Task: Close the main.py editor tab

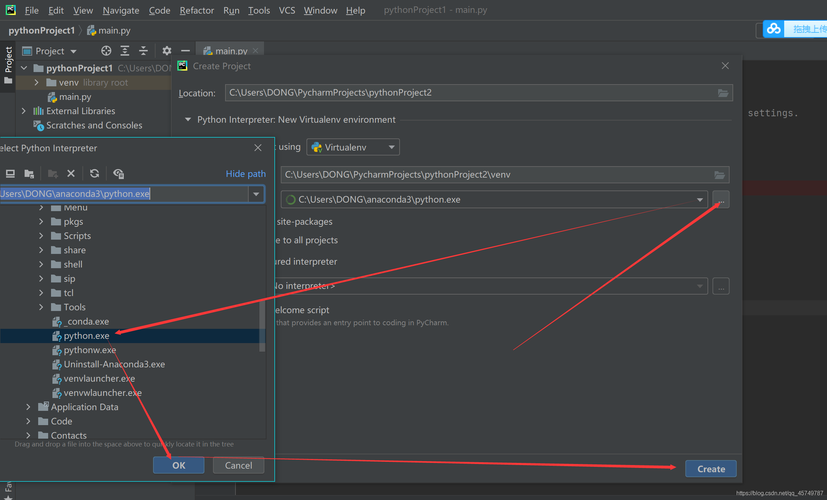Action: [256, 51]
